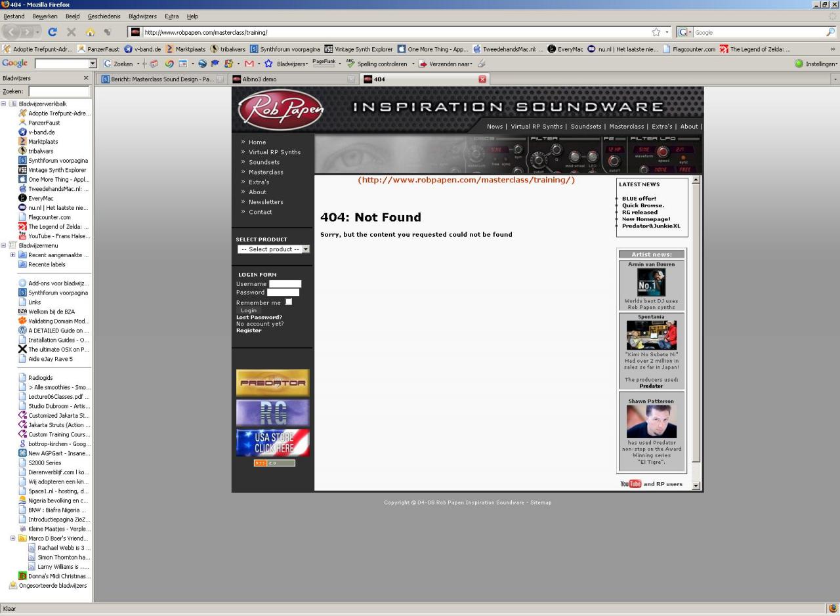Open the back/forward history dropdown arrow
The height and width of the screenshot is (616, 840).
[x=37, y=32]
